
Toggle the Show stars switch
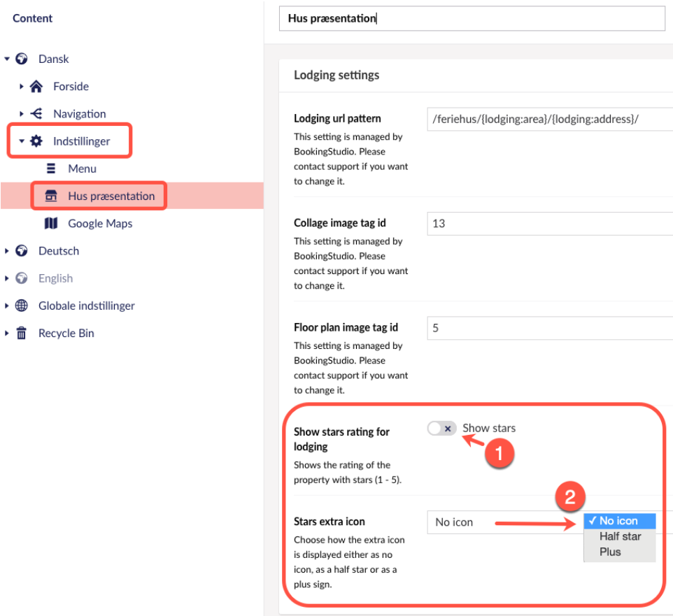441,428
